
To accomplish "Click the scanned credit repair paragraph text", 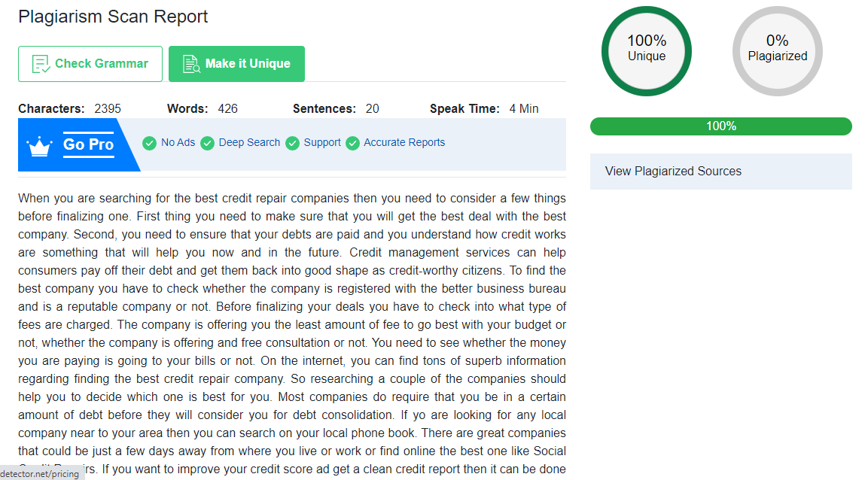I will [x=292, y=333].
